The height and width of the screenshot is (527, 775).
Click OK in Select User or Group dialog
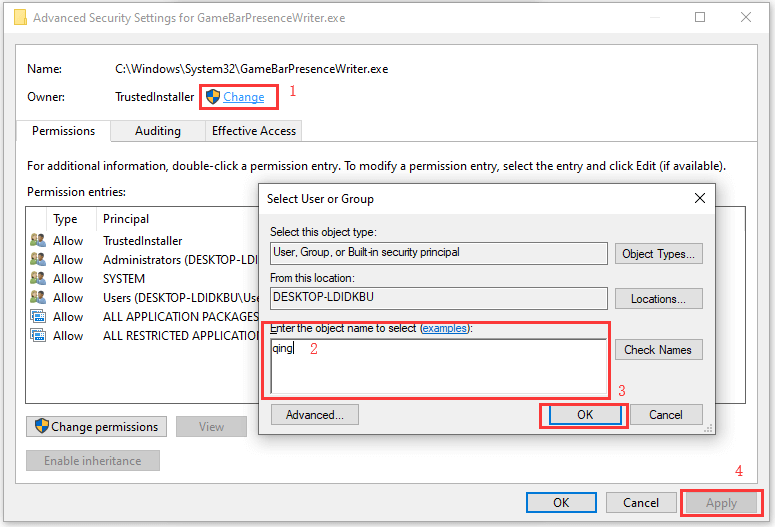585,415
